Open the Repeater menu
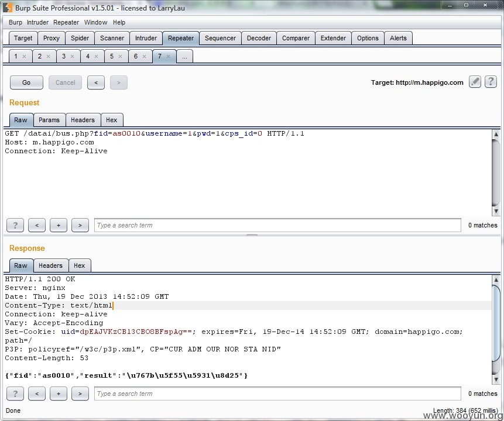 [66, 22]
